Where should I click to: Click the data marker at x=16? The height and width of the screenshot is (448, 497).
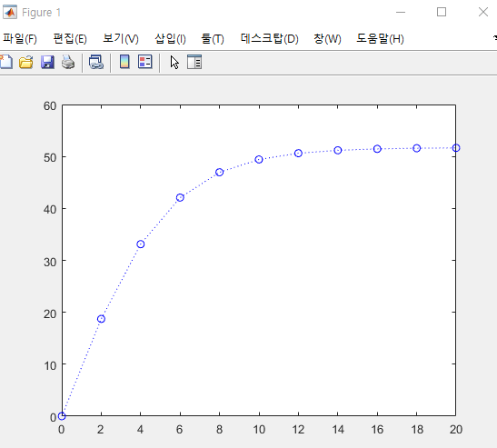pyautogui.click(x=377, y=149)
